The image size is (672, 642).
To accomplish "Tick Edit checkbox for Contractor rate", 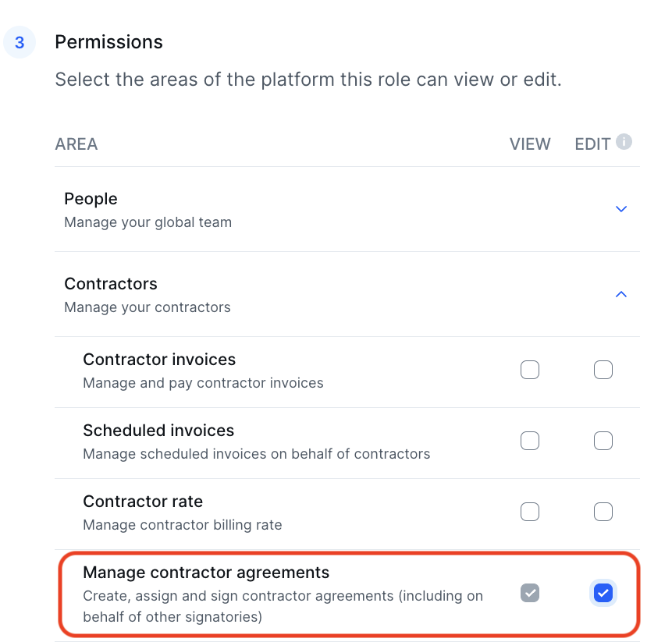I will [603, 512].
